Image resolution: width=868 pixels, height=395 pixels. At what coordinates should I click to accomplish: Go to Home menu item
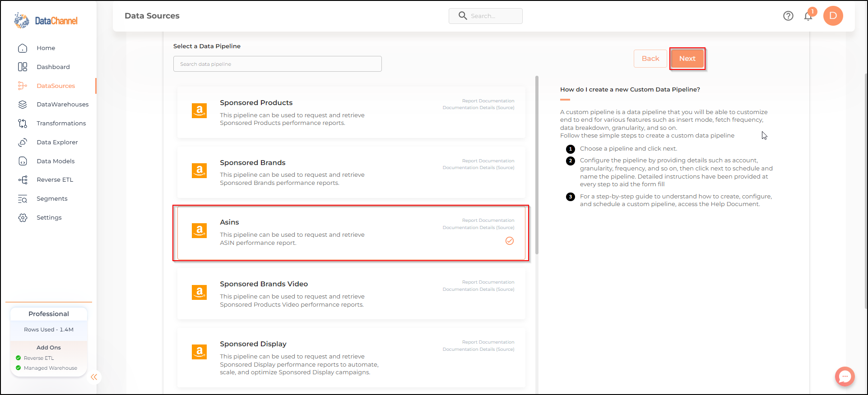click(46, 48)
